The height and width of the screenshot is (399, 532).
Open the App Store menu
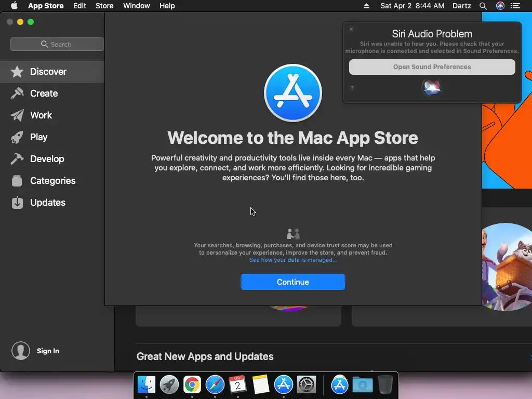[46, 6]
